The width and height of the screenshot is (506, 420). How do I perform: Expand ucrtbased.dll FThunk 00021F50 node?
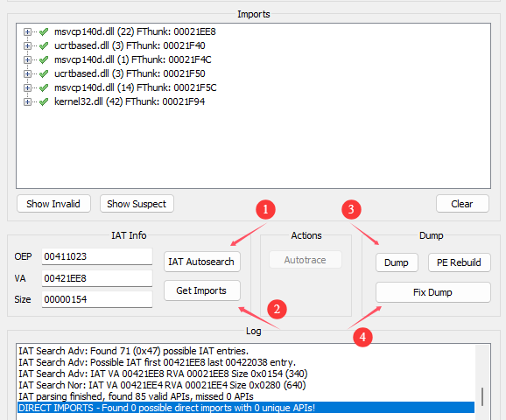(x=27, y=73)
